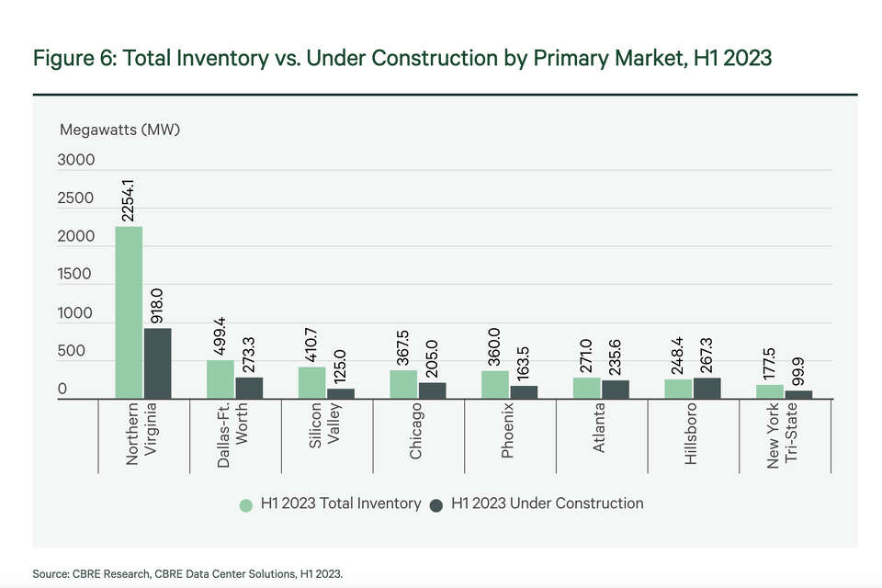Click the 360.0 data value label
Image resolution: width=882 pixels, height=588 pixels.
coord(494,346)
